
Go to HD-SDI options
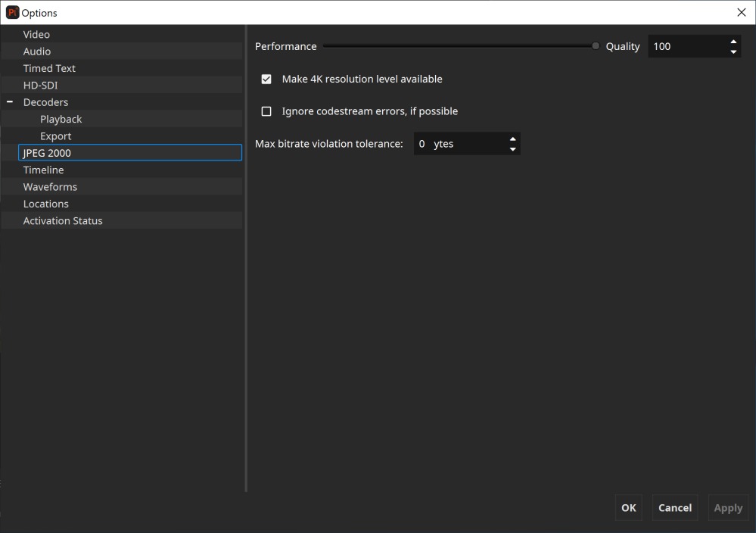pyautogui.click(x=40, y=85)
